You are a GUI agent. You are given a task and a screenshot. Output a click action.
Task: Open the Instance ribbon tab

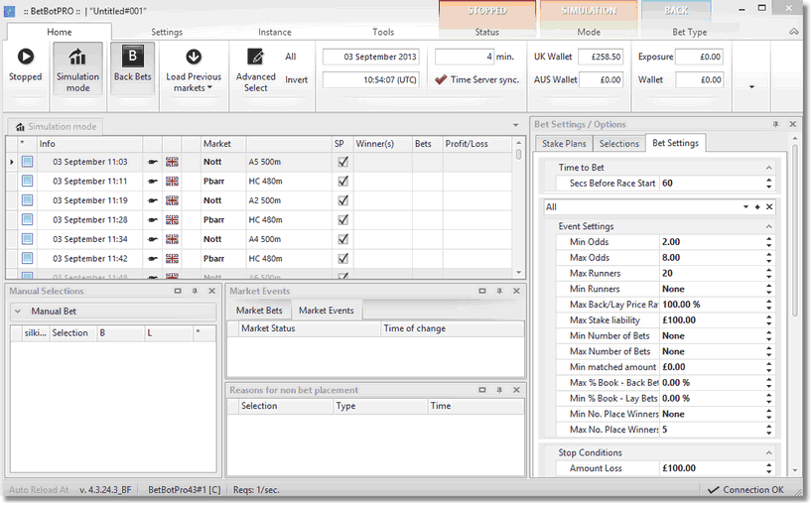click(274, 32)
